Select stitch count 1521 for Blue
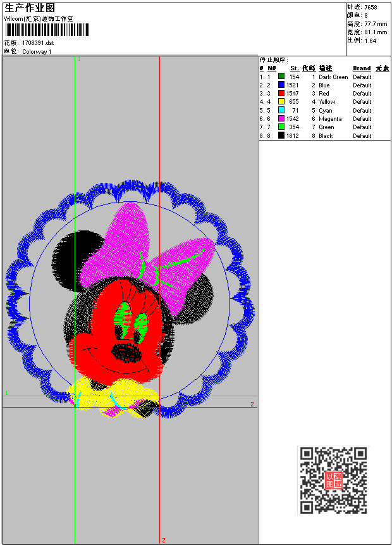 tap(292, 85)
